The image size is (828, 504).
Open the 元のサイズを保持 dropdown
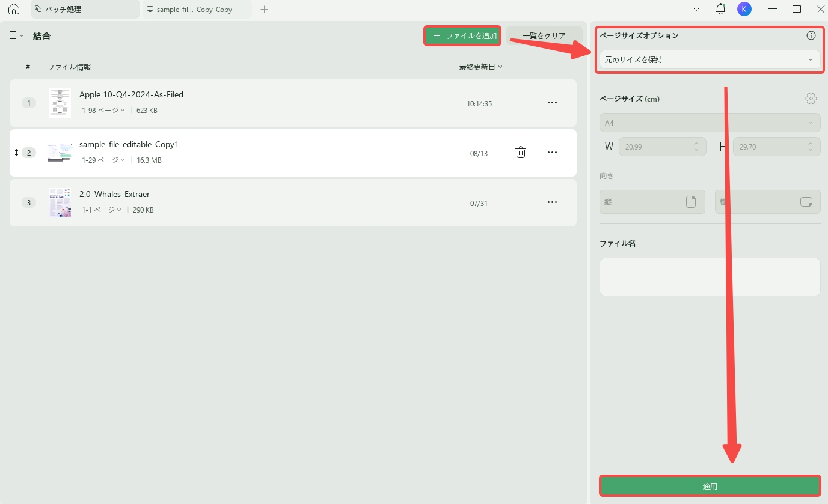pos(710,59)
